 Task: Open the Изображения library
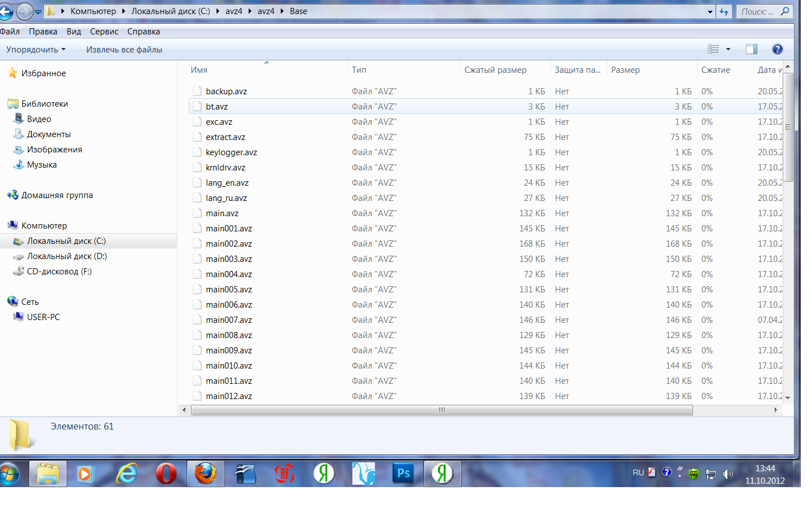(x=55, y=149)
